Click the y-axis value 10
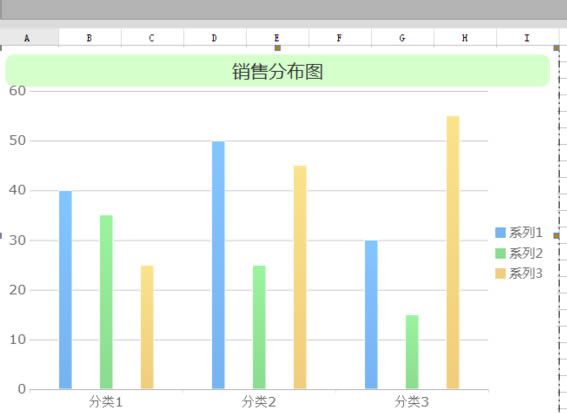The width and height of the screenshot is (567, 413). click(x=18, y=340)
